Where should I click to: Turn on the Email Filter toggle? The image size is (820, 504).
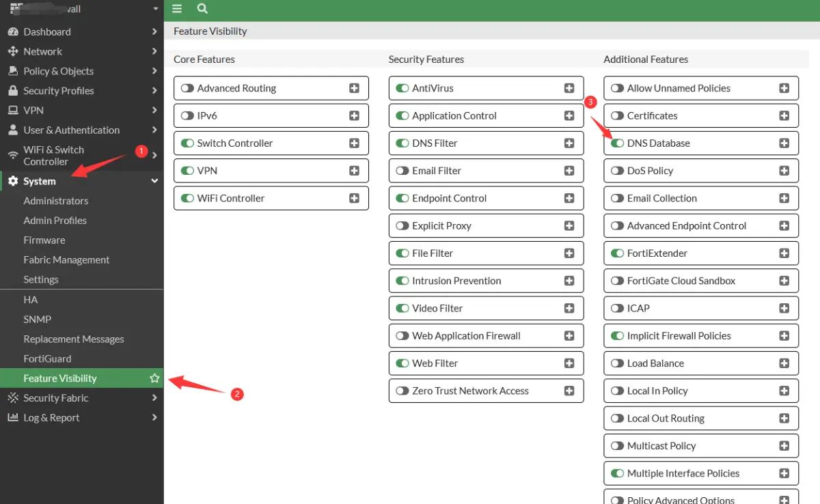(402, 171)
